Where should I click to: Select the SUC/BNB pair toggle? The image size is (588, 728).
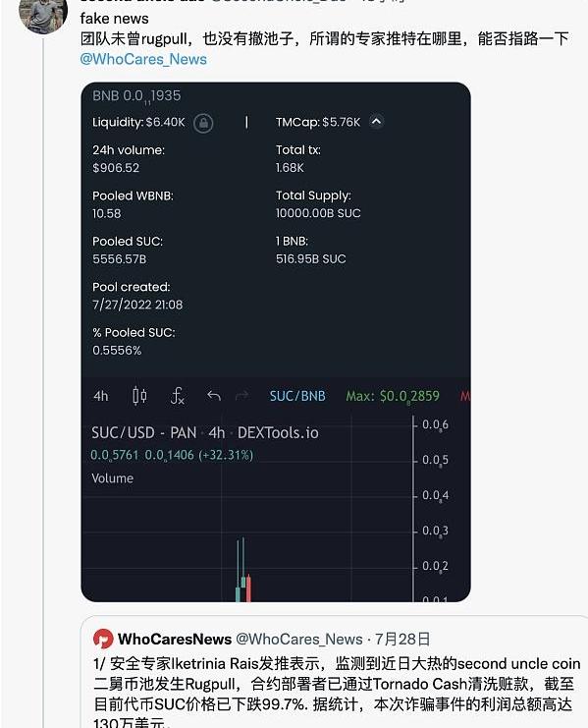pyautogui.click(x=297, y=396)
